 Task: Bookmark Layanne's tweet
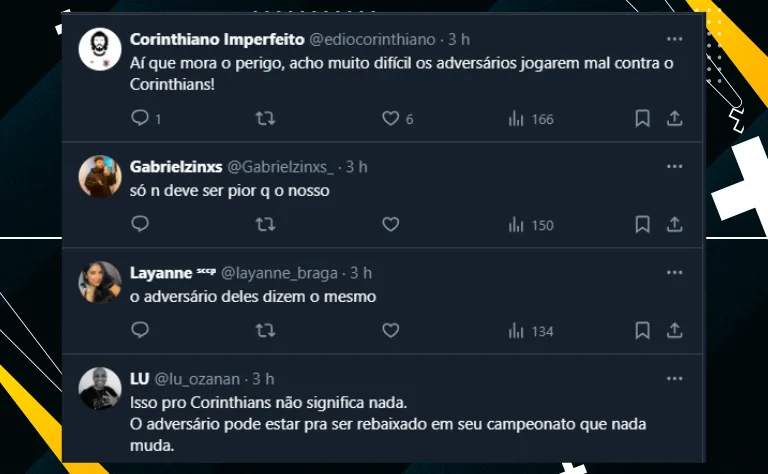(x=643, y=330)
